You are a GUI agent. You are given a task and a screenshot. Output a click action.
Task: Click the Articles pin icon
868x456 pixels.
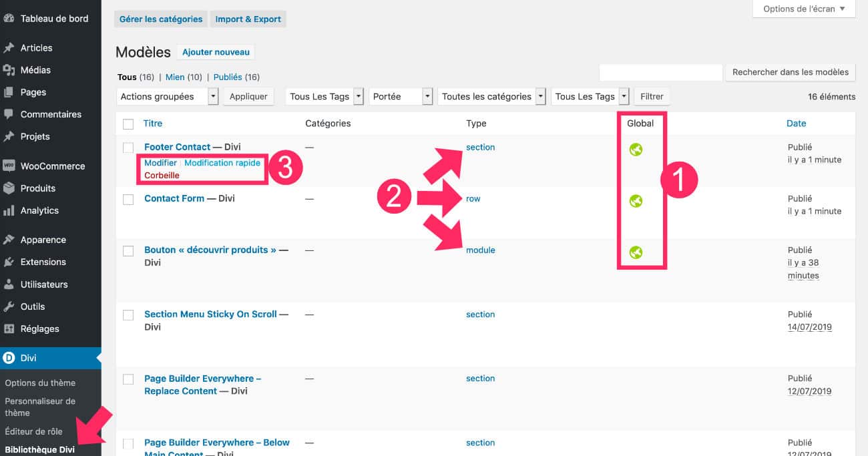pos(9,48)
